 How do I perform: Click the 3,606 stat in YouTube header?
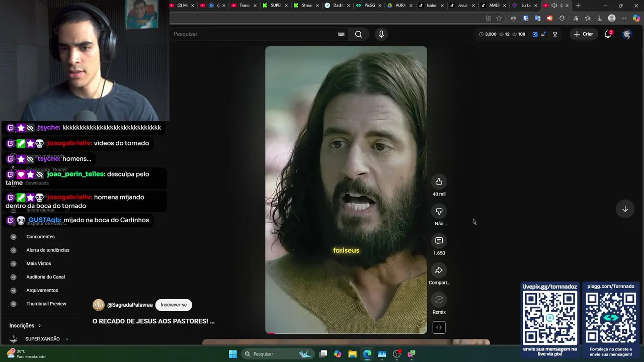point(488,34)
